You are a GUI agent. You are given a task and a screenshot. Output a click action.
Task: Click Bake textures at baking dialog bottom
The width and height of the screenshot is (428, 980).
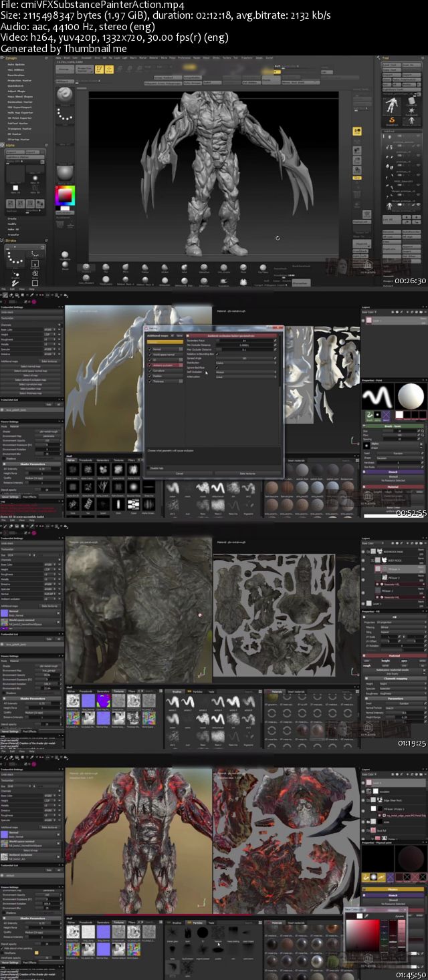click(247, 473)
